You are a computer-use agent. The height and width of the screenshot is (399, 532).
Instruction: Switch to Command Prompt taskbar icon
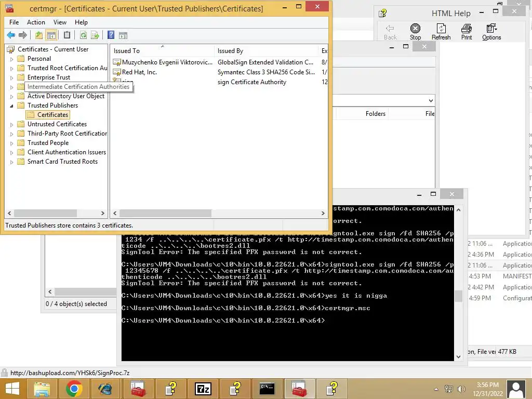pos(267,389)
